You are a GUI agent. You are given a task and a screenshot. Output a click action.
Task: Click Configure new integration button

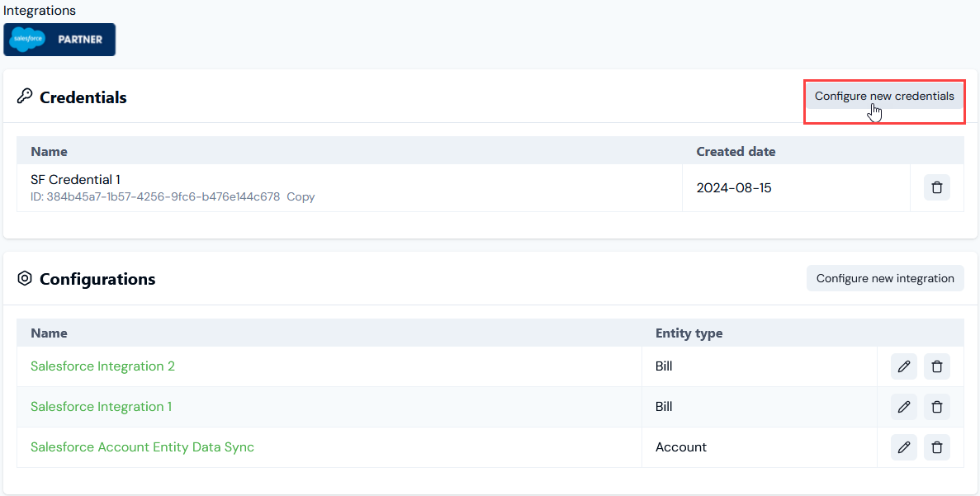click(885, 278)
